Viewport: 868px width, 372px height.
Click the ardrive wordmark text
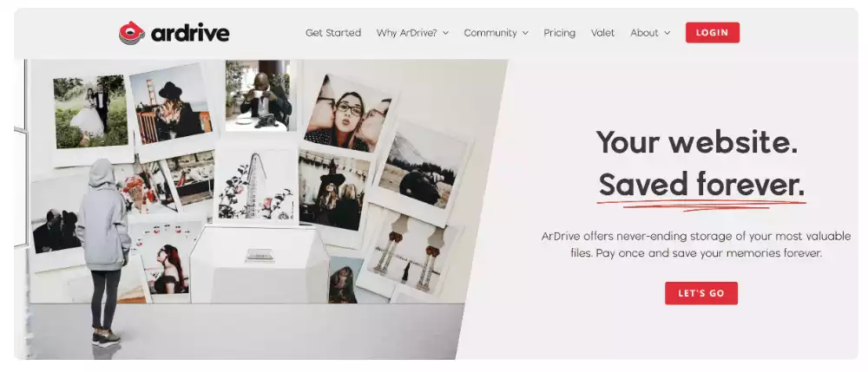point(190,33)
